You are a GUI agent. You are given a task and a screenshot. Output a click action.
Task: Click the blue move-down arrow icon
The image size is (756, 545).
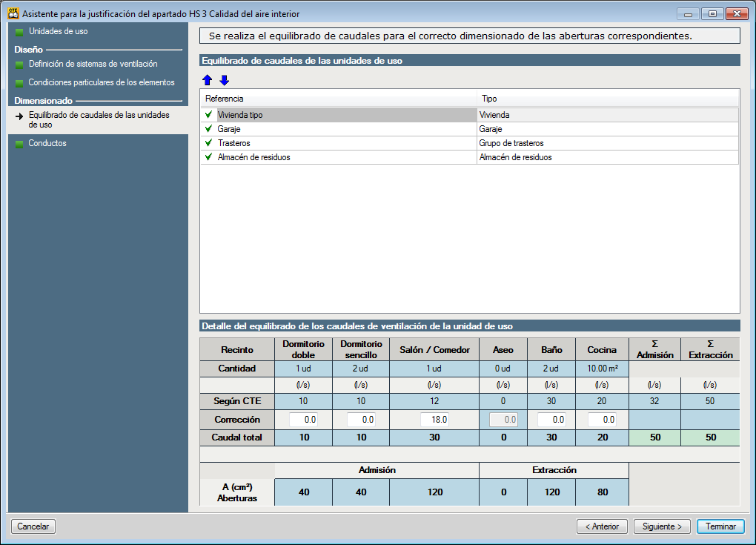224,80
